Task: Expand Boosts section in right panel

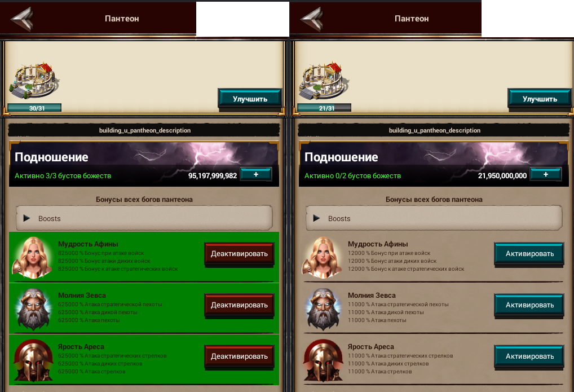Action: 434,218
